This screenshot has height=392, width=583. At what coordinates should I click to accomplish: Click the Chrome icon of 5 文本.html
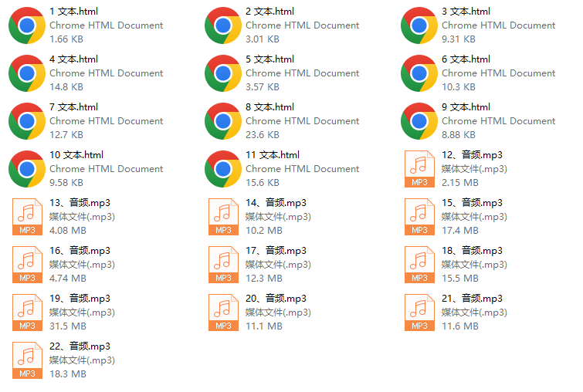[223, 73]
